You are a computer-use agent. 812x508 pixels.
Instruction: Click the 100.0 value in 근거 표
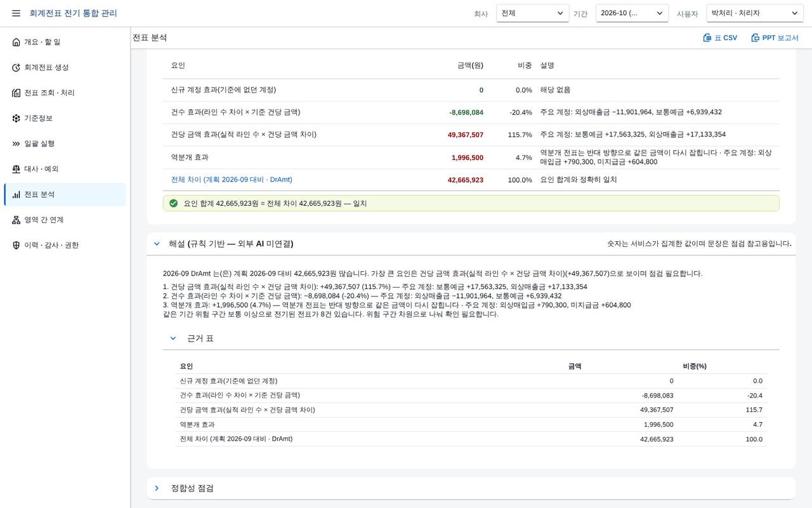(754, 439)
